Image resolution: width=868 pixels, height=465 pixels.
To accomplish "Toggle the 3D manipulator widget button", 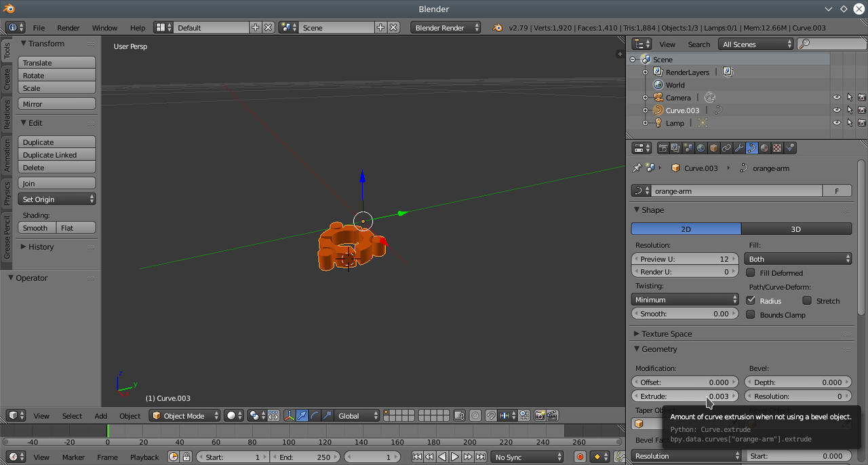I will 290,416.
